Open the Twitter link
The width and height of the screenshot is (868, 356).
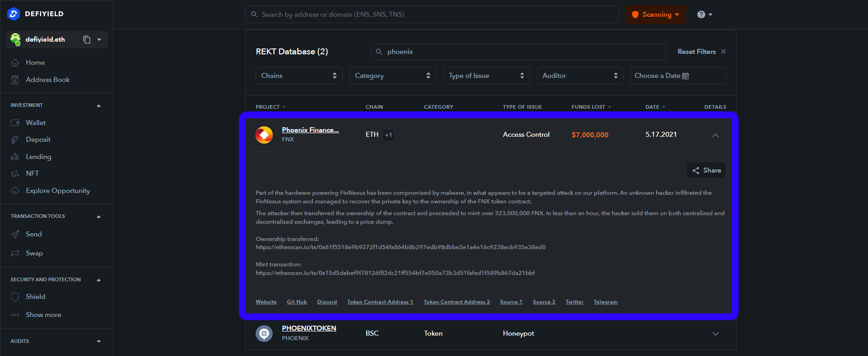coord(574,302)
